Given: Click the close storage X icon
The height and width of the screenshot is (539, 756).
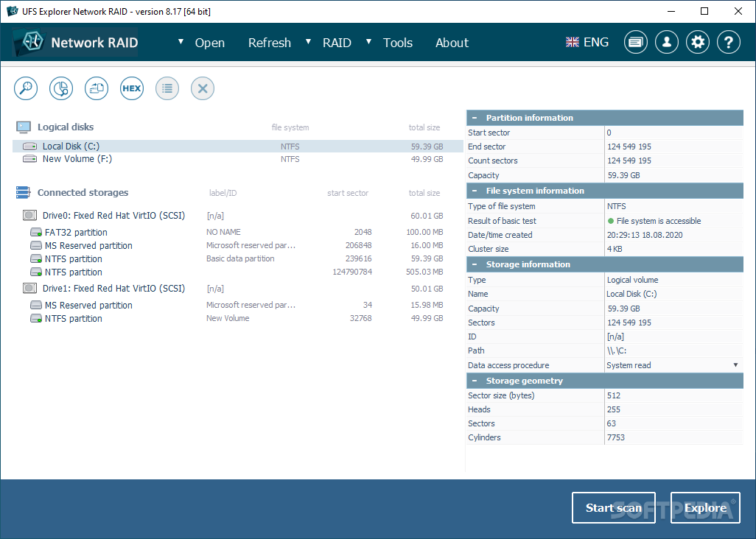Looking at the screenshot, I should point(203,88).
